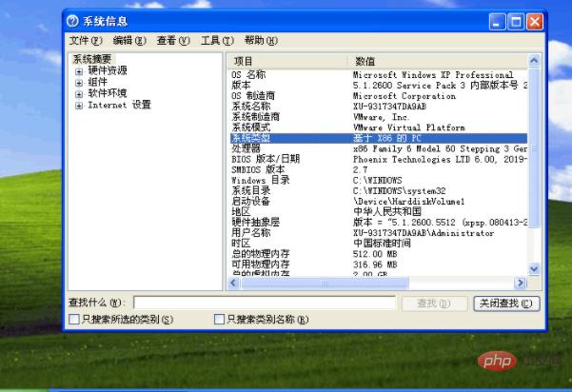Click the vertical scrollbar down arrow
The width and height of the screenshot is (572, 392).
(x=534, y=269)
